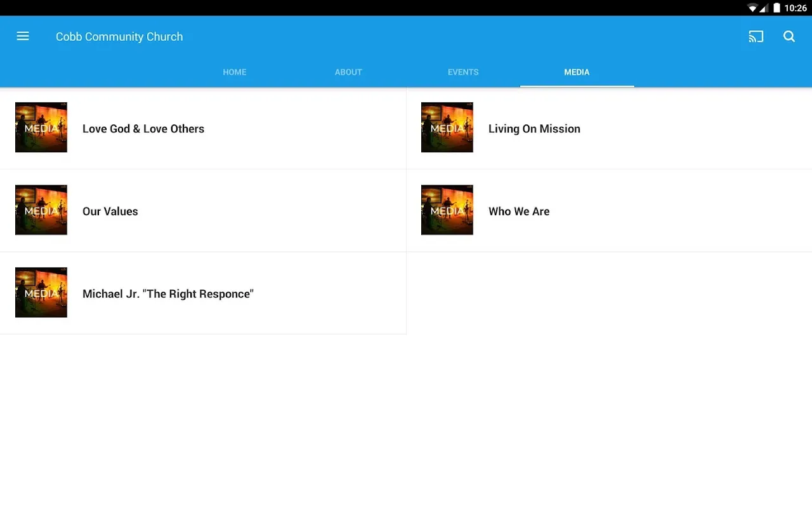Tap the battery icon in status bar
Screen dimensions: 812x508
[776, 8]
